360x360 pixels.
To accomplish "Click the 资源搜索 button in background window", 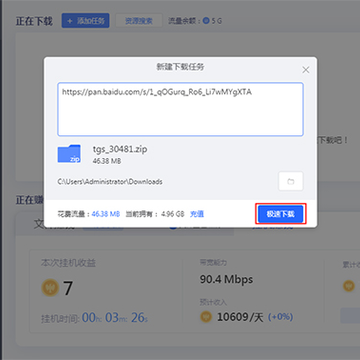I will (139, 21).
